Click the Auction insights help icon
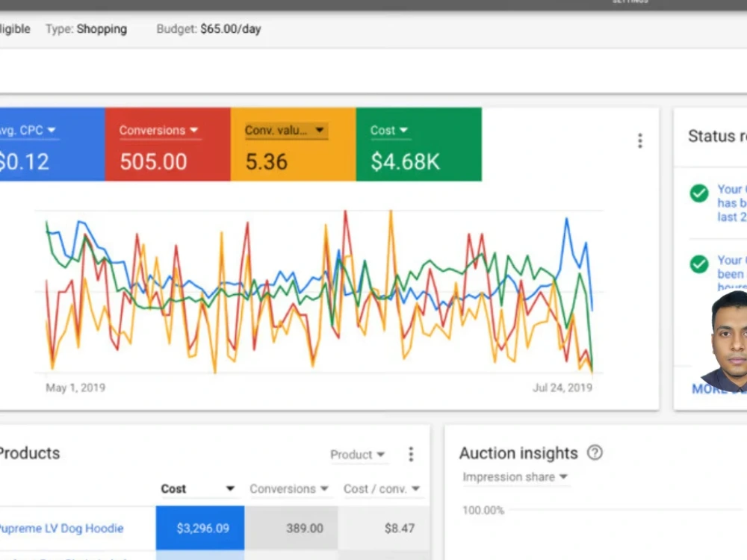This screenshot has width=747, height=560. pos(595,452)
